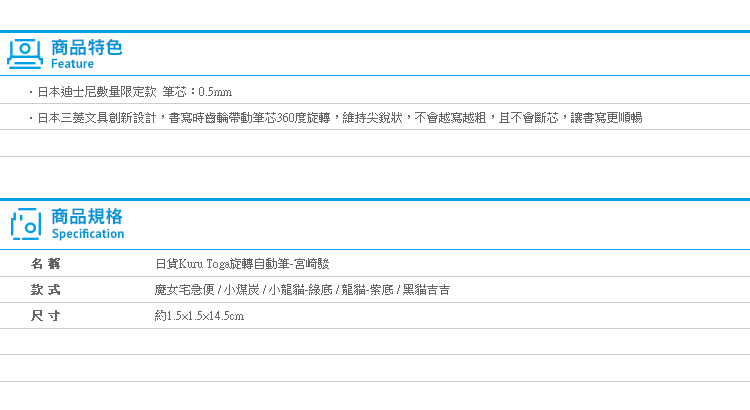Click the 尺寸 row label

pyautogui.click(x=46, y=316)
